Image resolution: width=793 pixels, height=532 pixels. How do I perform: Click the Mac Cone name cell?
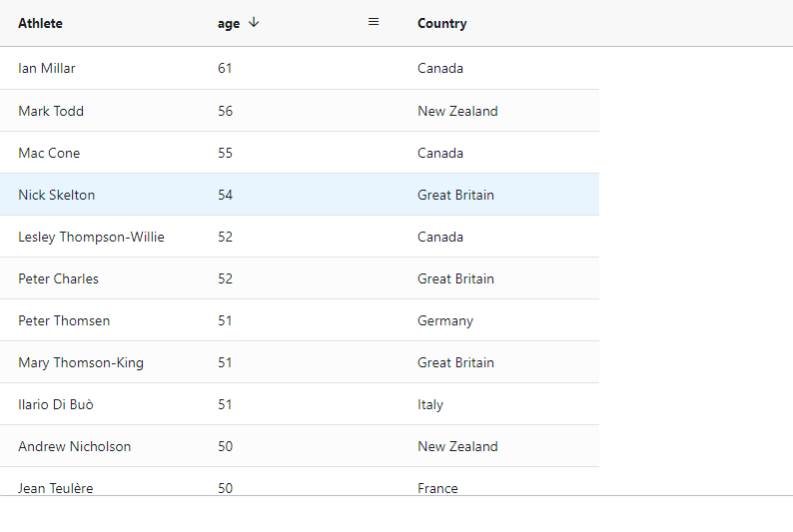click(x=49, y=153)
